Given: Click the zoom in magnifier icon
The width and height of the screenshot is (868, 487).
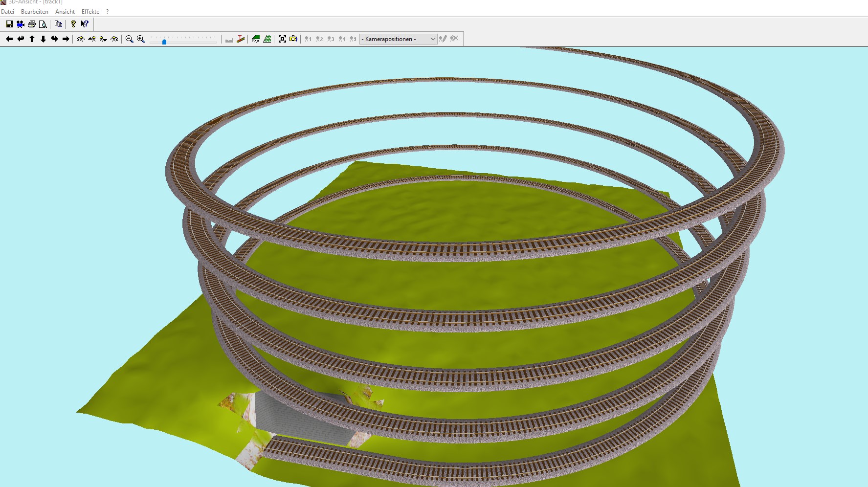Looking at the screenshot, I should tap(141, 39).
